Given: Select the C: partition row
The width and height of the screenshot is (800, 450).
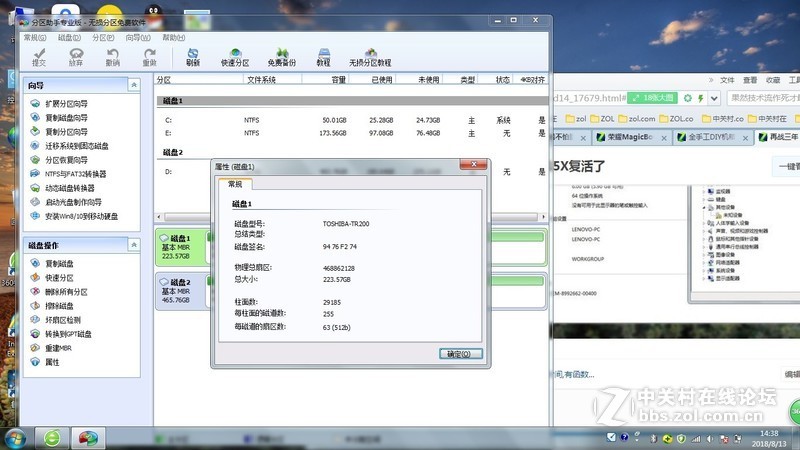Looking at the screenshot, I should click(352, 120).
